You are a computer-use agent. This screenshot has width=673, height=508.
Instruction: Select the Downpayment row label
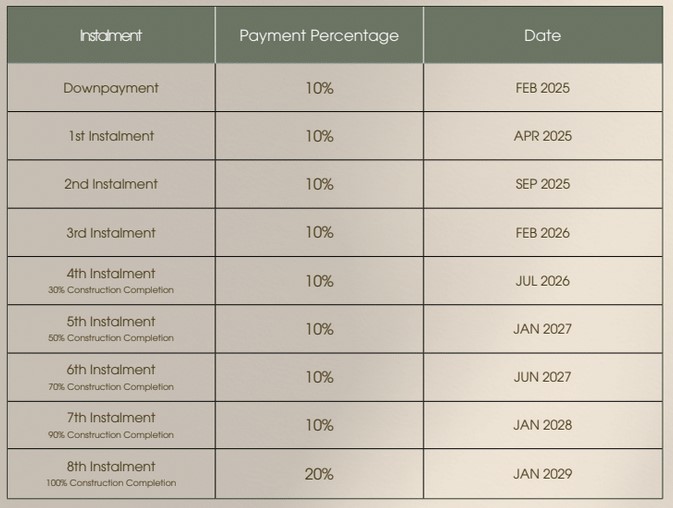pos(111,88)
